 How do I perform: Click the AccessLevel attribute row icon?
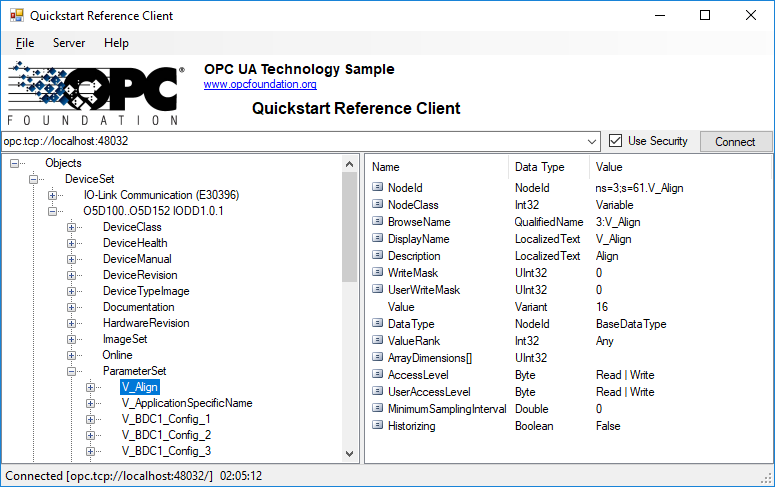[x=378, y=374]
